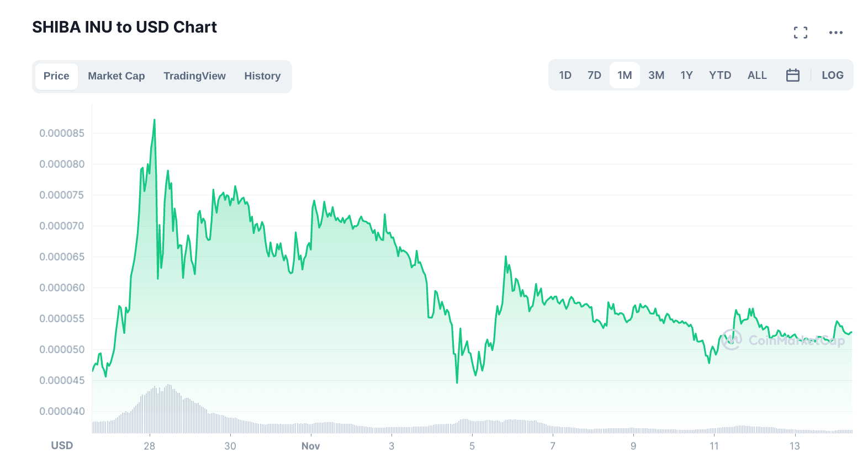Open the three-dot more options menu
Viewport: 868px width, 453px height.
tap(835, 33)
